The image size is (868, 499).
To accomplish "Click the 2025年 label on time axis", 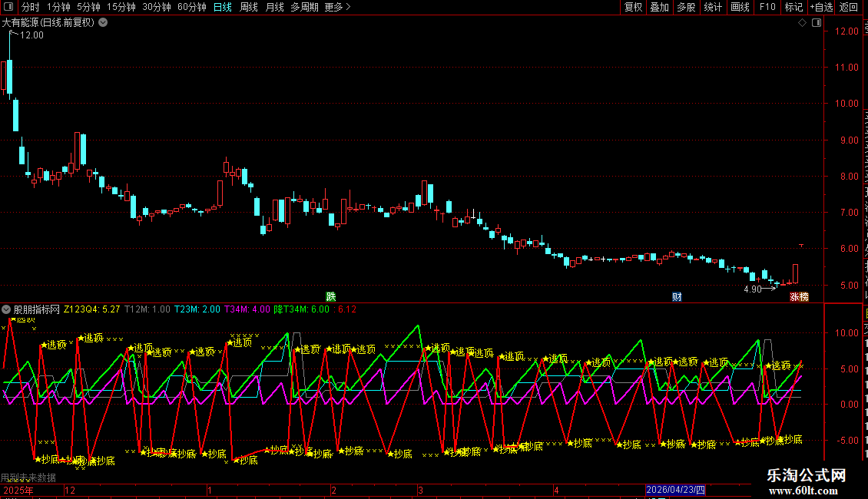I will point(18,490).
